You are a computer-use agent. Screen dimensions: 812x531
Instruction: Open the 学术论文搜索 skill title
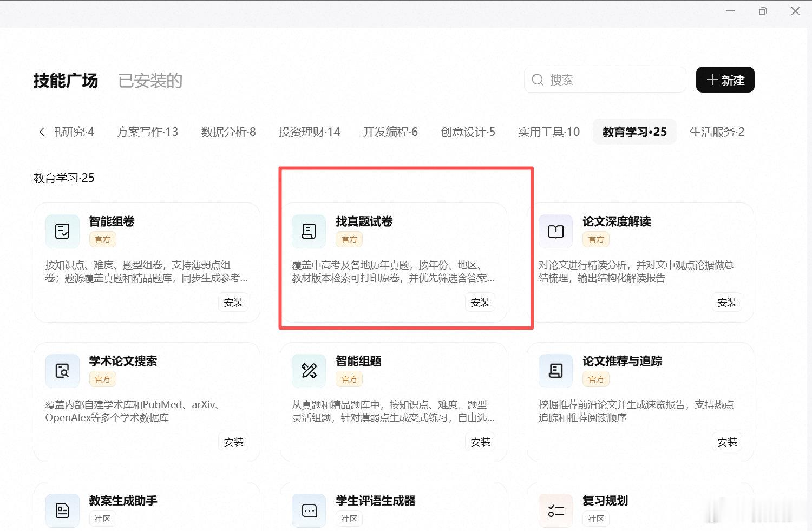(123, 361)
